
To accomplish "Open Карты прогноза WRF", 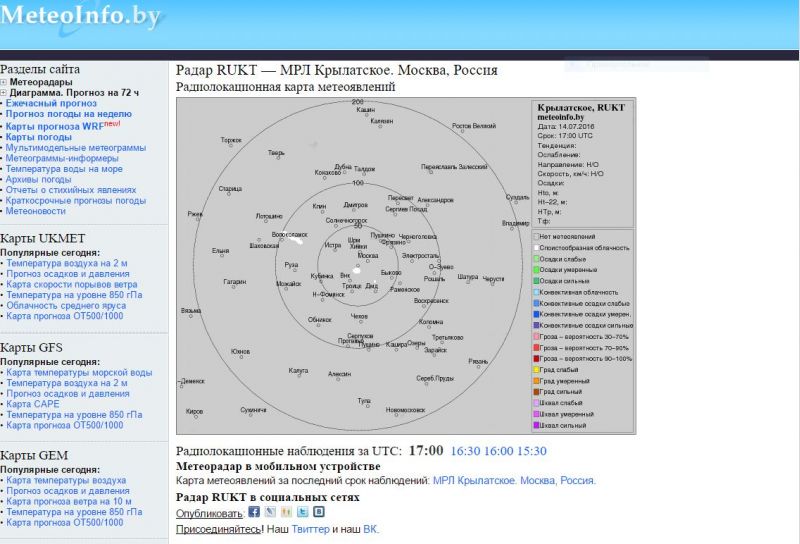I will (x=55, y=126).
